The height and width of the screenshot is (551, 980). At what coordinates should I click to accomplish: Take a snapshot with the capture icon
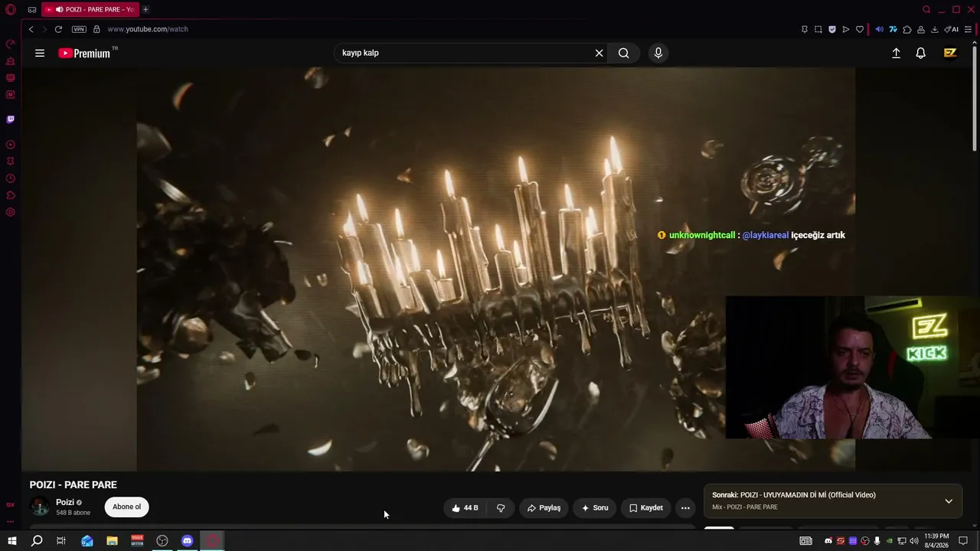click(x=818, y=29)
